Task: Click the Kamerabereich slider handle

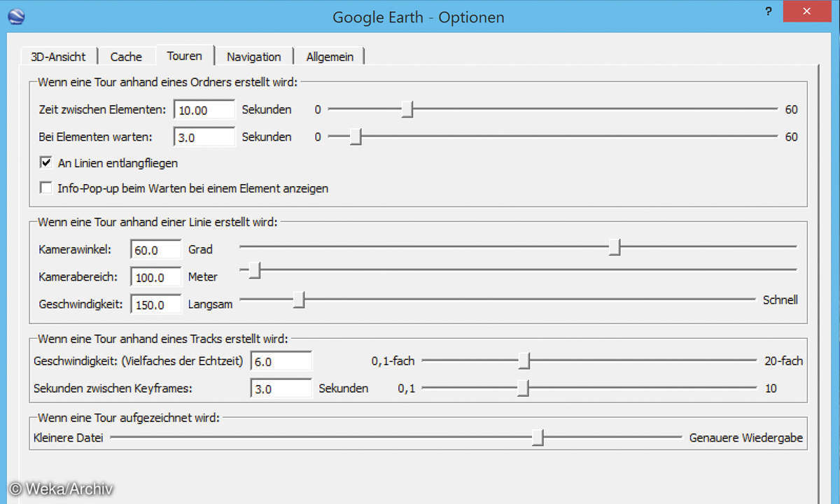Action: [255, 269]
